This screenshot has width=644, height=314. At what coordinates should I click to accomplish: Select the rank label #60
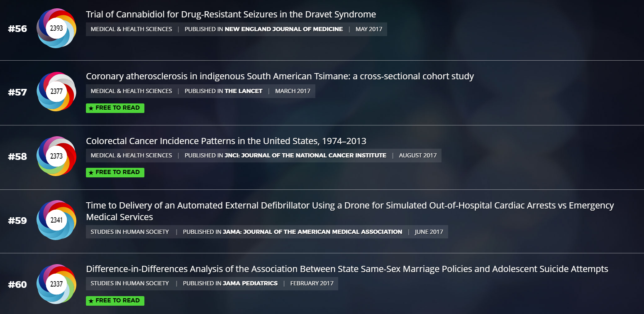coord(17,285)
